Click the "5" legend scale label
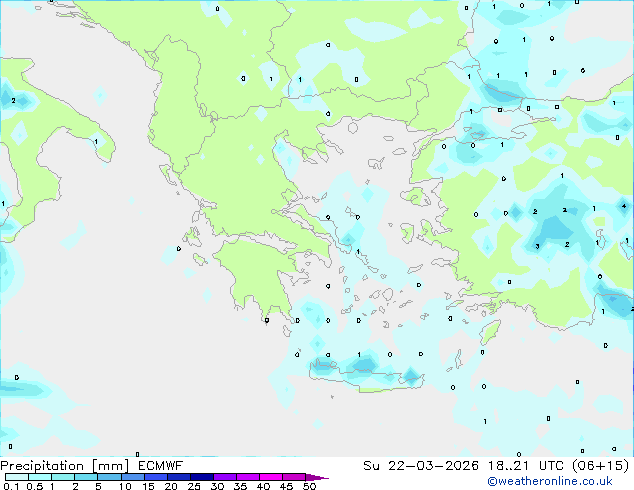Viewport: 634px width, 490px height. tap(98, 486)
